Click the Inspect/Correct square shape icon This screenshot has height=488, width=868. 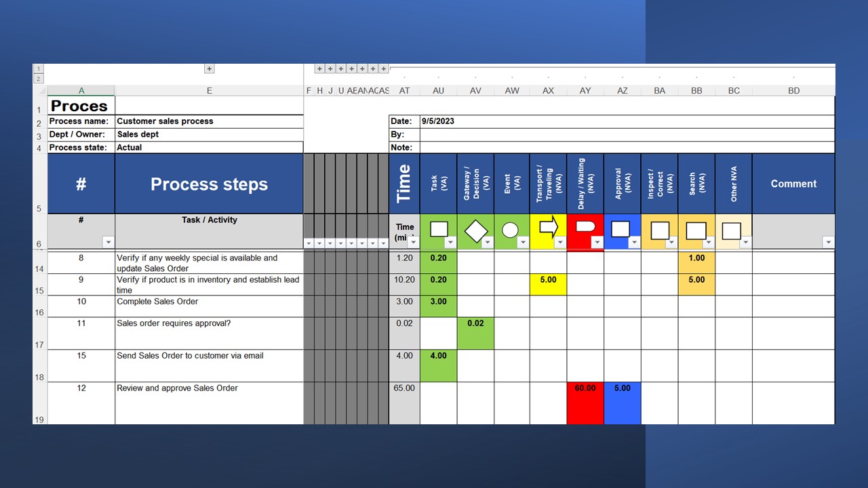tap(659, 230)
